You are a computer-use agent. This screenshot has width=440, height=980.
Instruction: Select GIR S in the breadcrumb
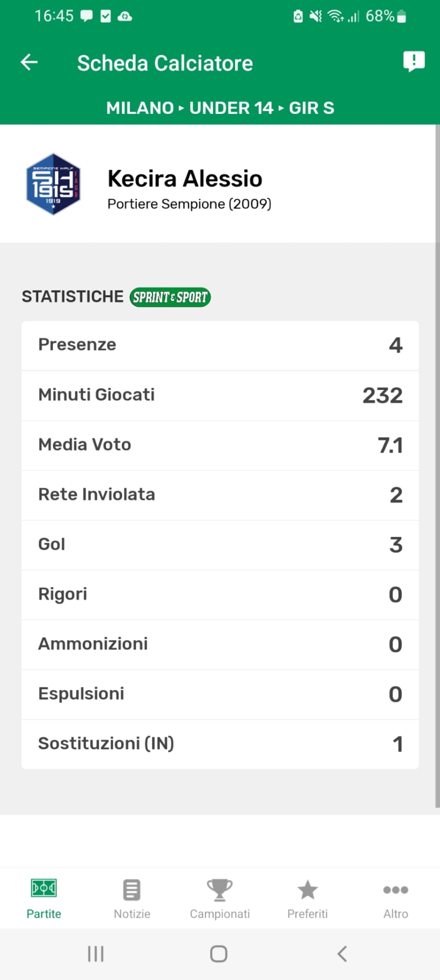pyautogui.click(x=312, y=108)
